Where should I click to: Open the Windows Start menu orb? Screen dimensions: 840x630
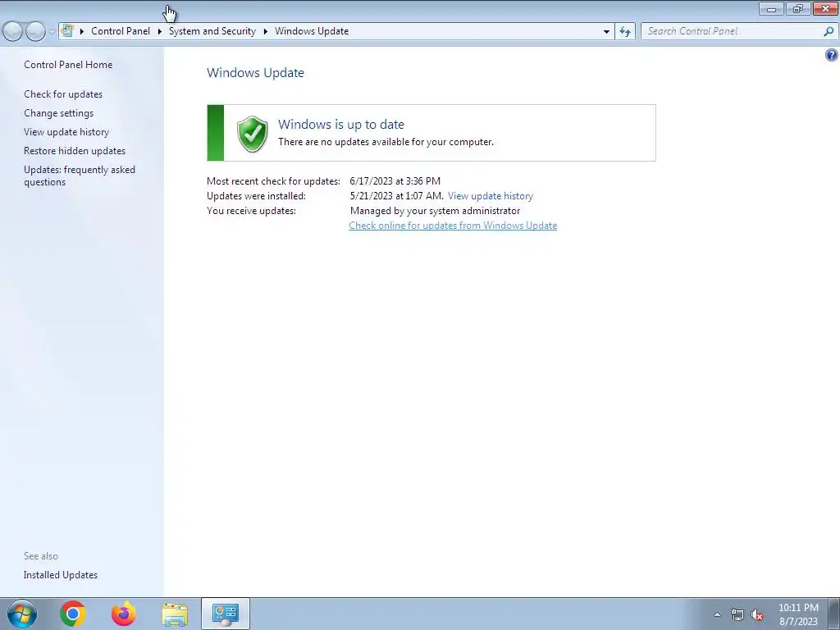coord(22,614)
